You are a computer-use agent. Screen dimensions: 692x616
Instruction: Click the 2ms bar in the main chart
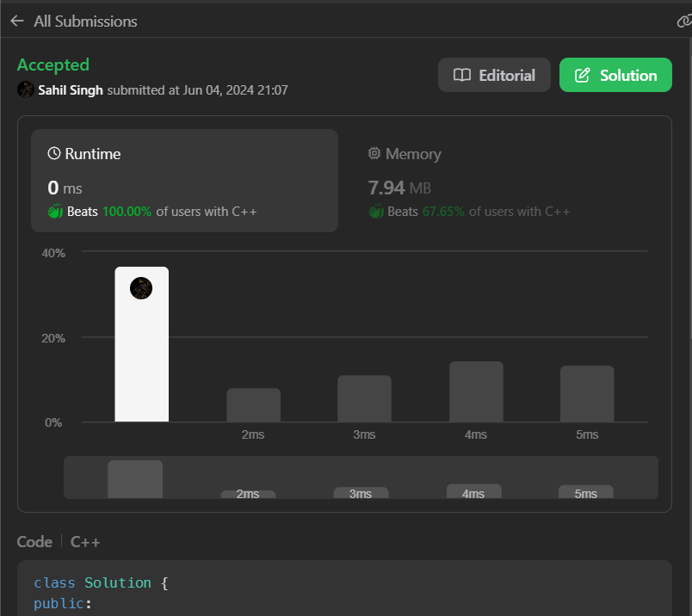coord(253,405)
